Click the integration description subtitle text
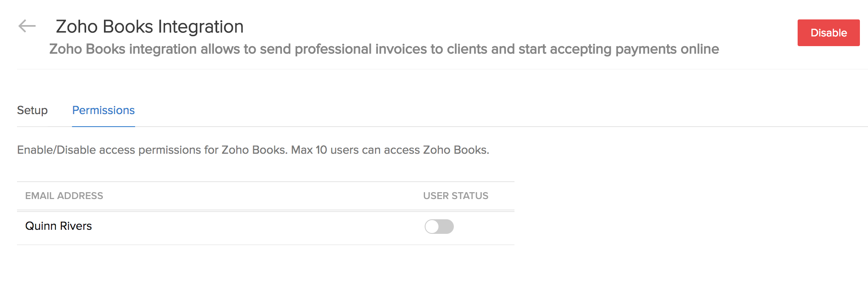Image resolution: width=868 pixels, height=301 pixels. pos(384,49)
